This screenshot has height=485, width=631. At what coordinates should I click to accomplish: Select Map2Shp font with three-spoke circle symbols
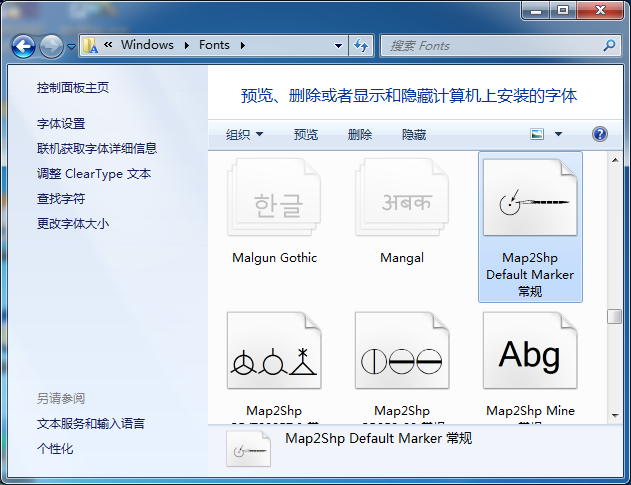(x=274, y=350)
